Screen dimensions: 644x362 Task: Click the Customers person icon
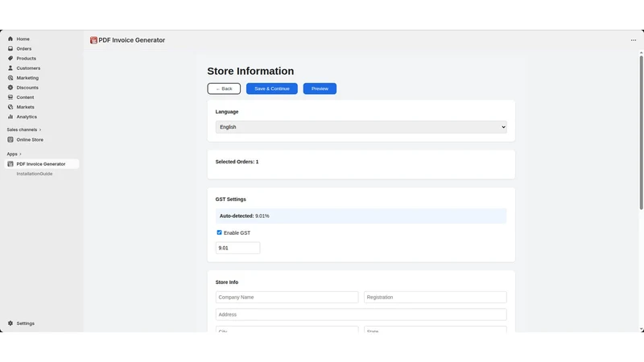10,68
